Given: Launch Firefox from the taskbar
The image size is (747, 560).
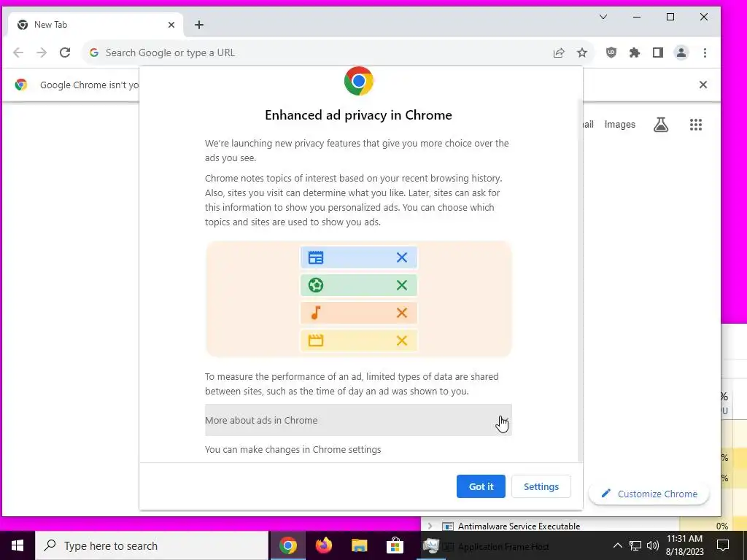Looking at the screenshot, I should tap(323, 545).
